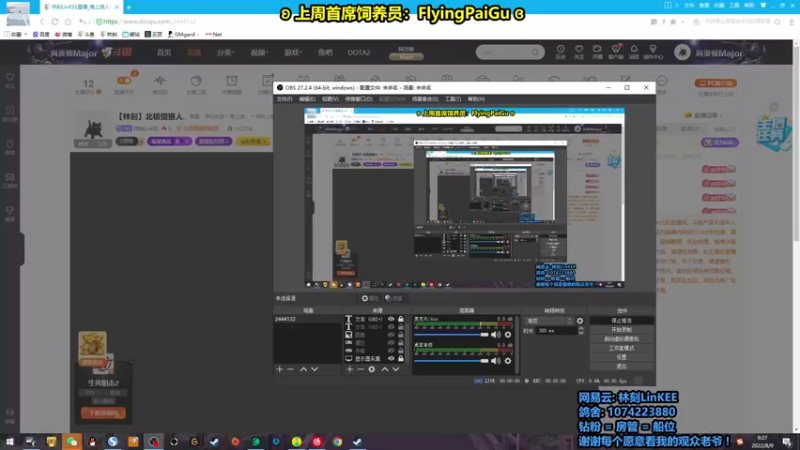The height and width of the screenshot is (450, 800).
Task: Open 麦克风/Aux gear settings in OBS mixer
Action: point(508,335)
